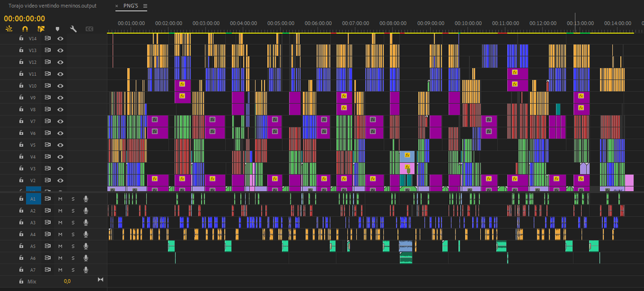This screenshot has width=644, height=291.
Task: Toggle lock on track A1
Action: 21,199
